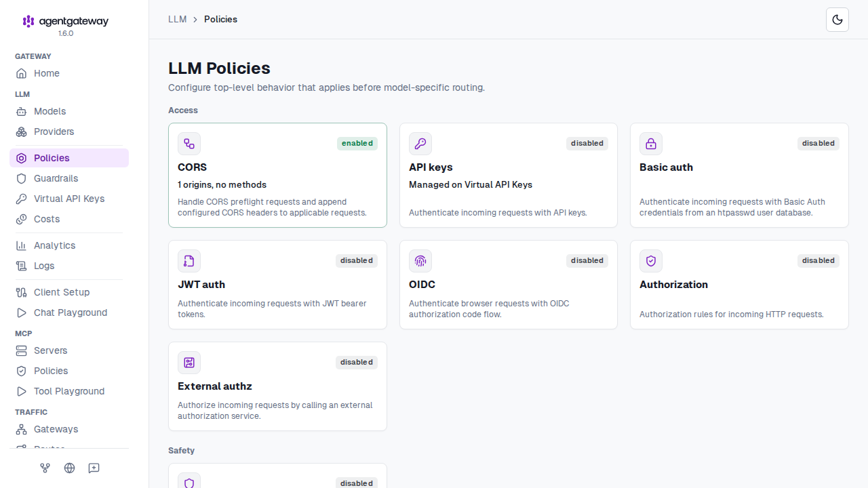Click the Chat Playground play icon
The image size is (868, 488).
pyautogui.click(x=22, y=312)
